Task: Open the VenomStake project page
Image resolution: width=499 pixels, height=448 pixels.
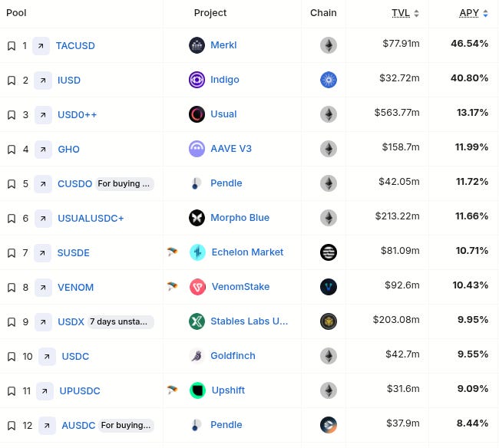Action: 240,287
